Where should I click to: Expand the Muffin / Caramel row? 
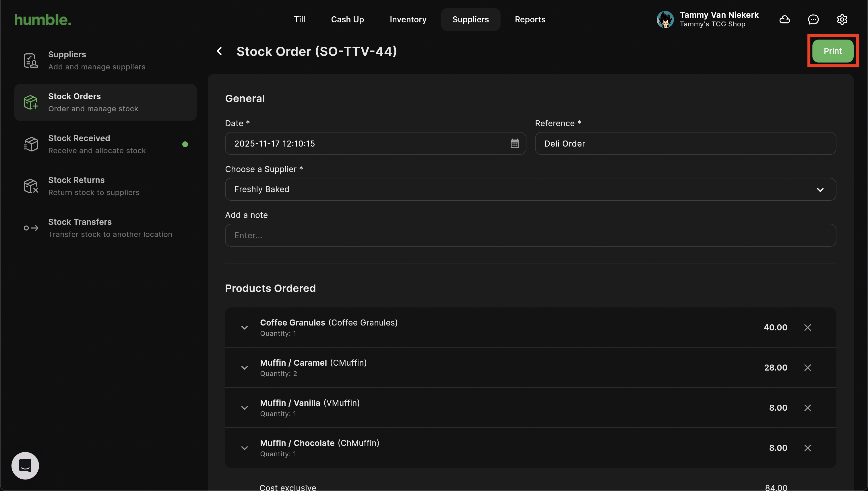coord(245,368)
